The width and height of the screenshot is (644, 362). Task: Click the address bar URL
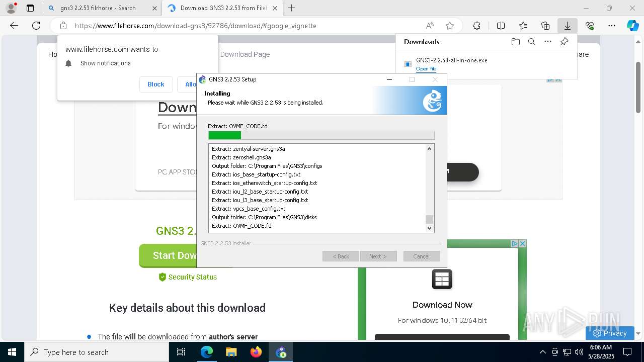(x=196, y=26)
